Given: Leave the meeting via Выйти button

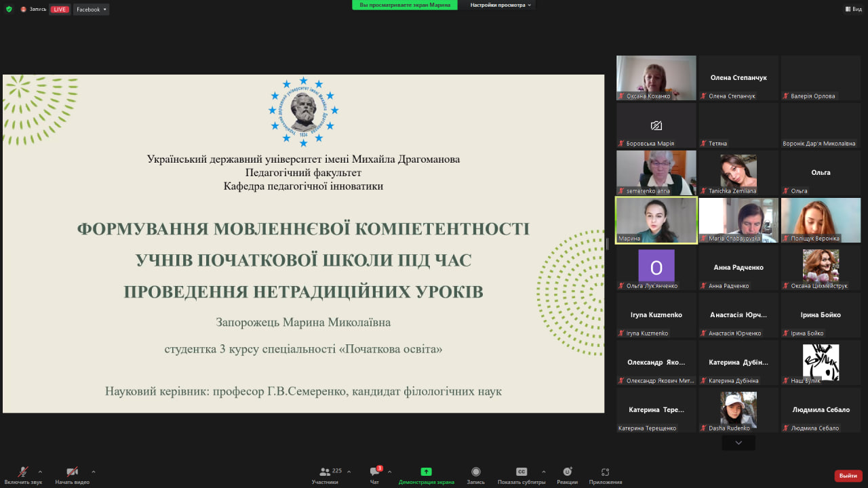Looking at the screenshot, I should click(x=848, y=475).
